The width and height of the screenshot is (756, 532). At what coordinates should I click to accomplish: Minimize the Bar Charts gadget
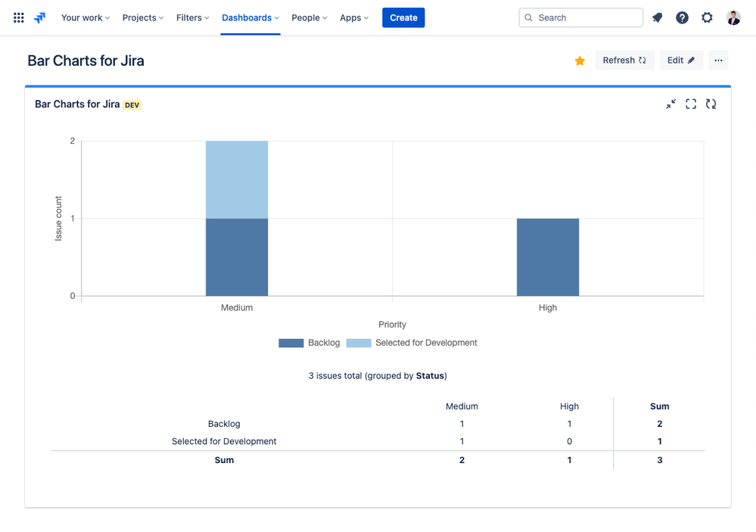point(670,104)
